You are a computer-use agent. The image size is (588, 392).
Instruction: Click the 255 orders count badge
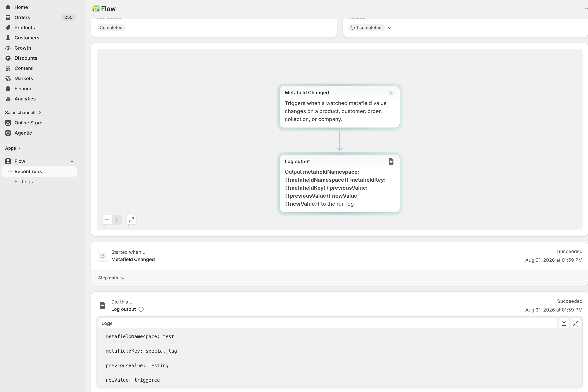pos(68,17)
